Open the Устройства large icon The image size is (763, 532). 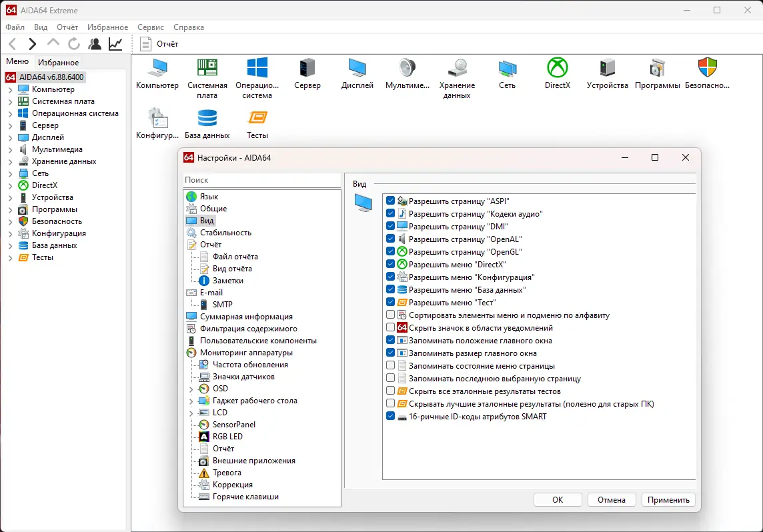click(x=608, y=74)
